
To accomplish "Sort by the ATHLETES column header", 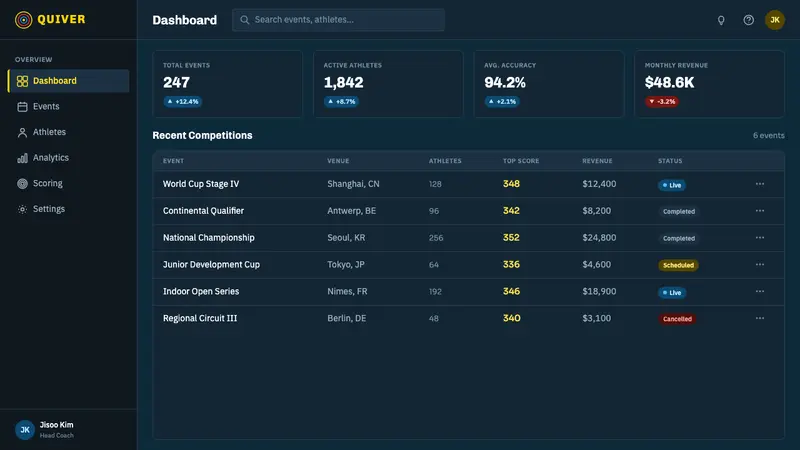I will [x=445, y=161].
